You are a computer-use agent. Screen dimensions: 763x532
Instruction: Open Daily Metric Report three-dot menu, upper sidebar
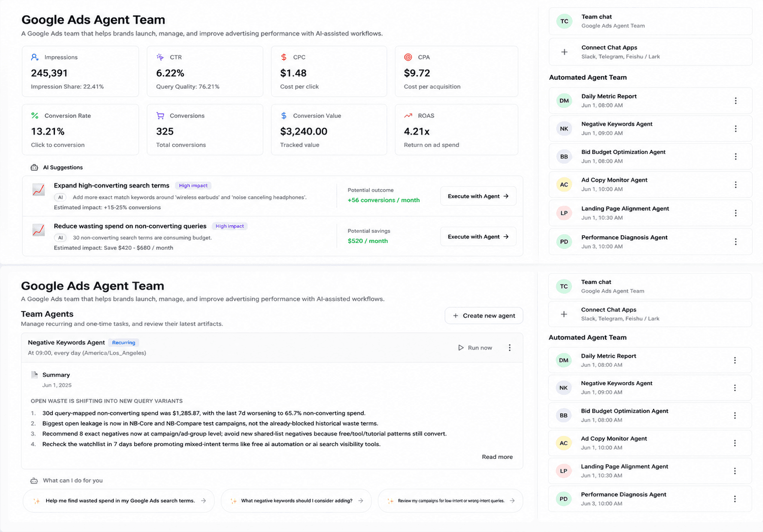click(x=736, y=101)
